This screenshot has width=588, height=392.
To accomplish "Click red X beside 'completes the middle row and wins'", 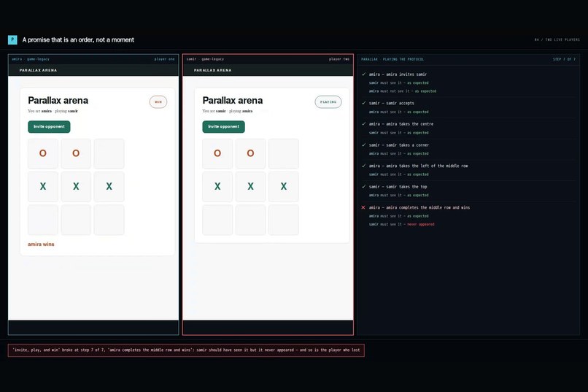I will point(363,207).
